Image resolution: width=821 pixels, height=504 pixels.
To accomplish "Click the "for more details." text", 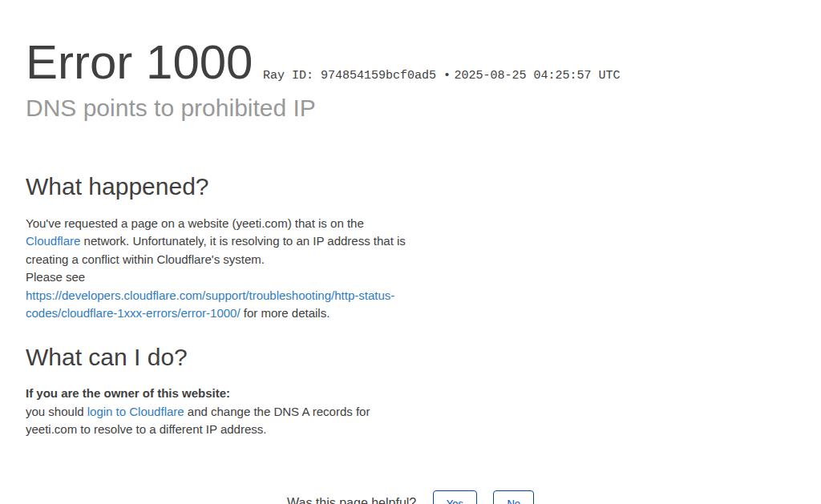I will pos(286,313).
